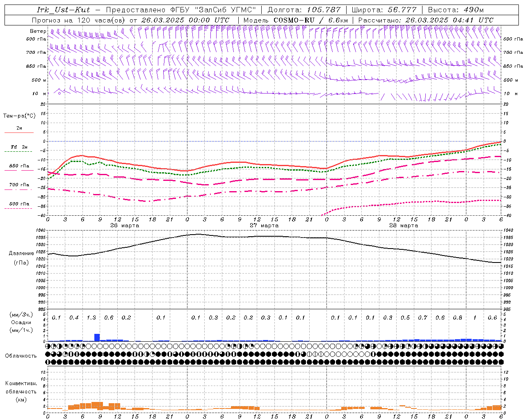Click the station title Irk_Ust-Kut
This screenshot has width=525, height=420.
pyautogui.click(x=63, y=10)
